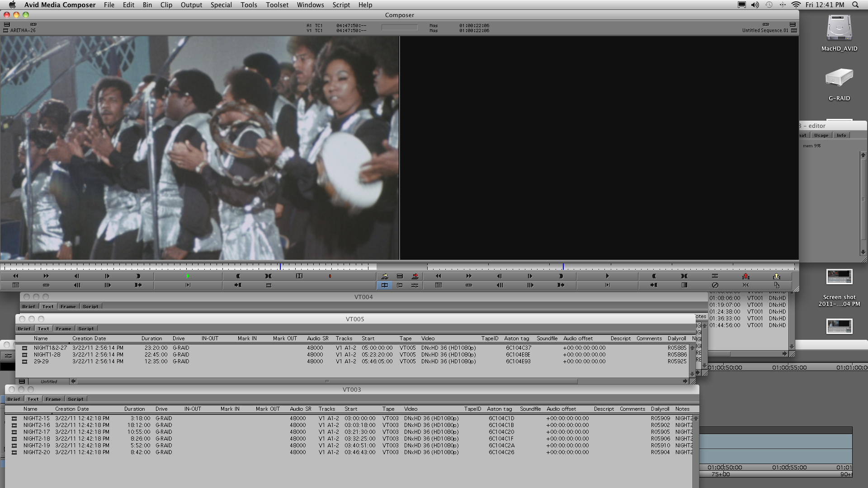Click the yellow Extract button in record toolbar

coord(777,276)
